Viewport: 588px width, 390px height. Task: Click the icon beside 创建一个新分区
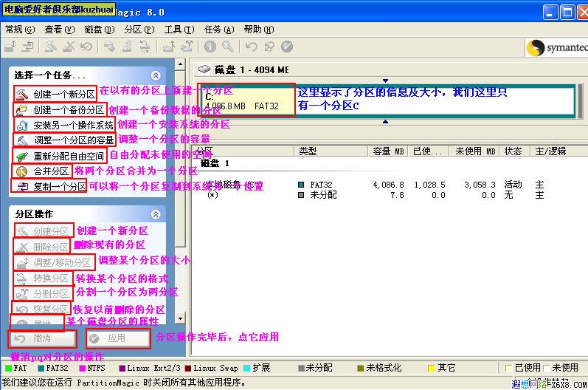coord(22,94)
